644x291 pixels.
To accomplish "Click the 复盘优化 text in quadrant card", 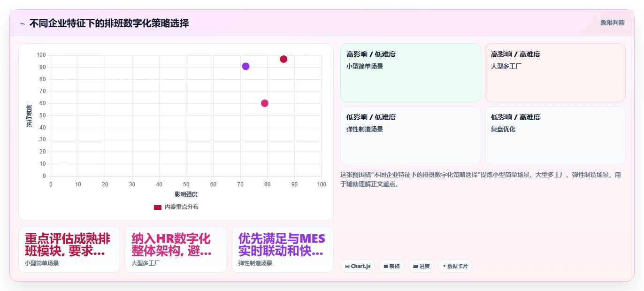I will 503,129.
